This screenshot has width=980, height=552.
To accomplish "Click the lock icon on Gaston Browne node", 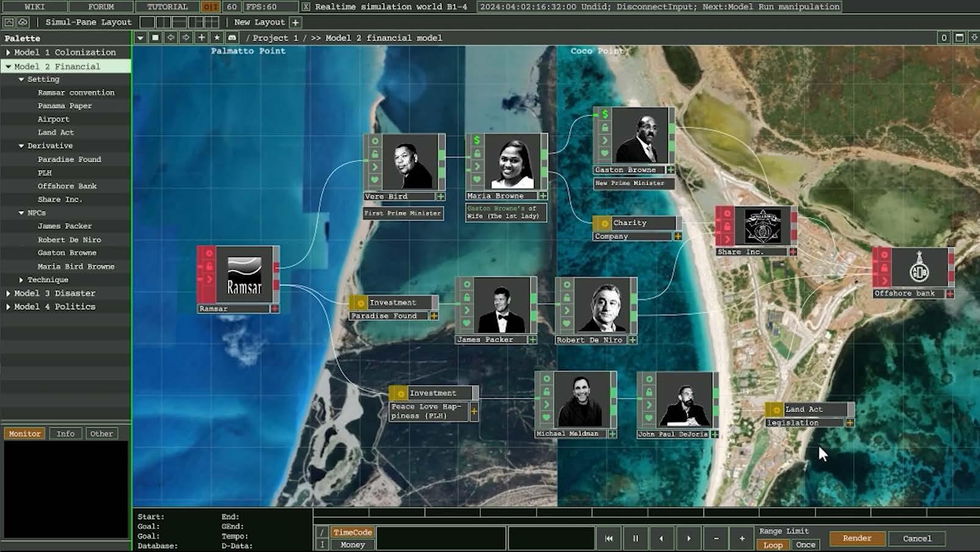I will tap(604, 127).
